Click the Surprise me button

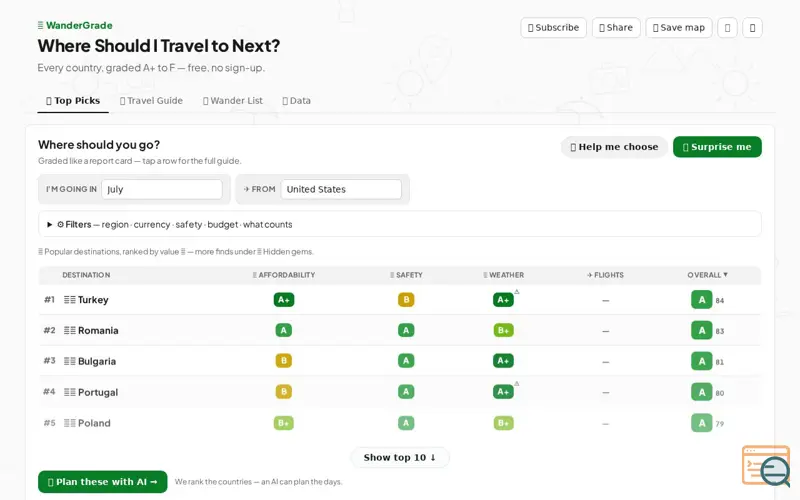pyautogui.click(x=717, y=147)
